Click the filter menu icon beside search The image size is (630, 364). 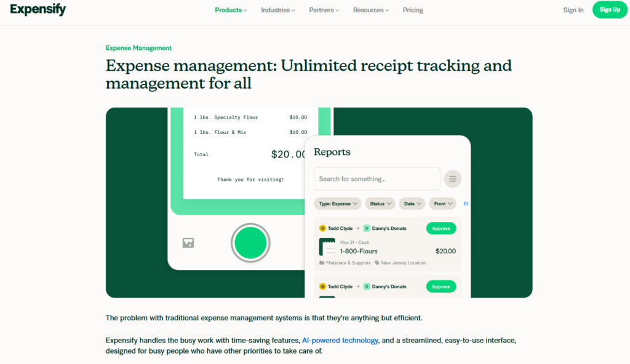tap(452, 179)
